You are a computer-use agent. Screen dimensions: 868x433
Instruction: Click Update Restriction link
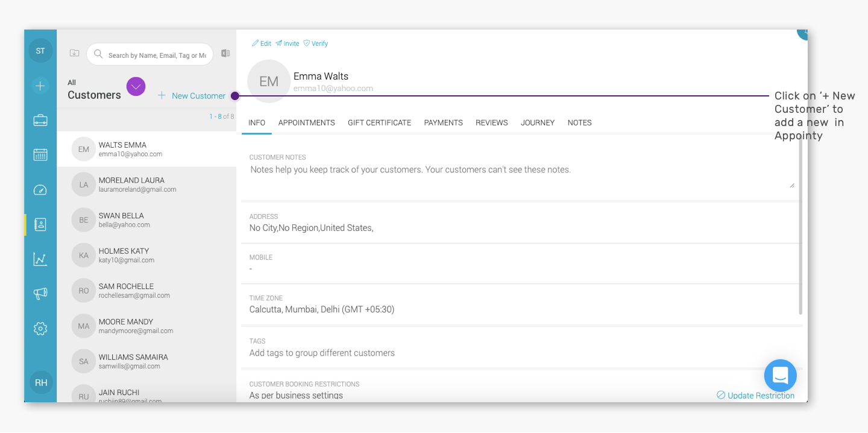coord(755,396)
